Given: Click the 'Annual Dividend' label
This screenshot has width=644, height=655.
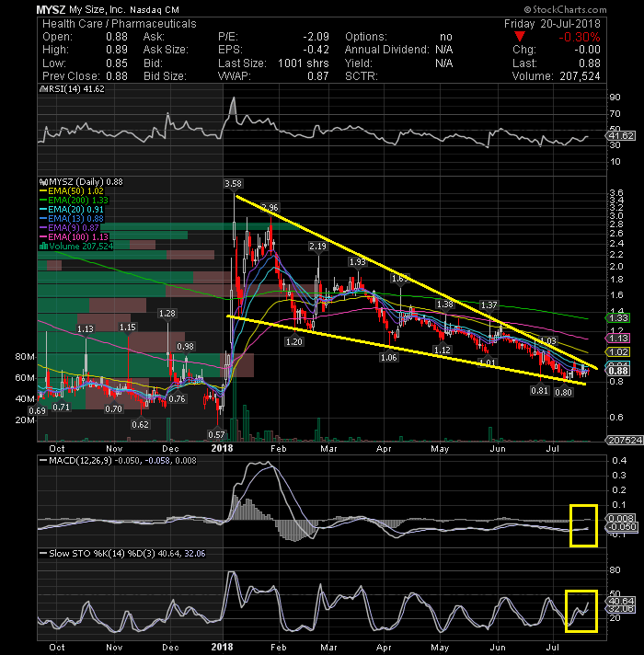Looking at the screenshot, I should [386, 50].
